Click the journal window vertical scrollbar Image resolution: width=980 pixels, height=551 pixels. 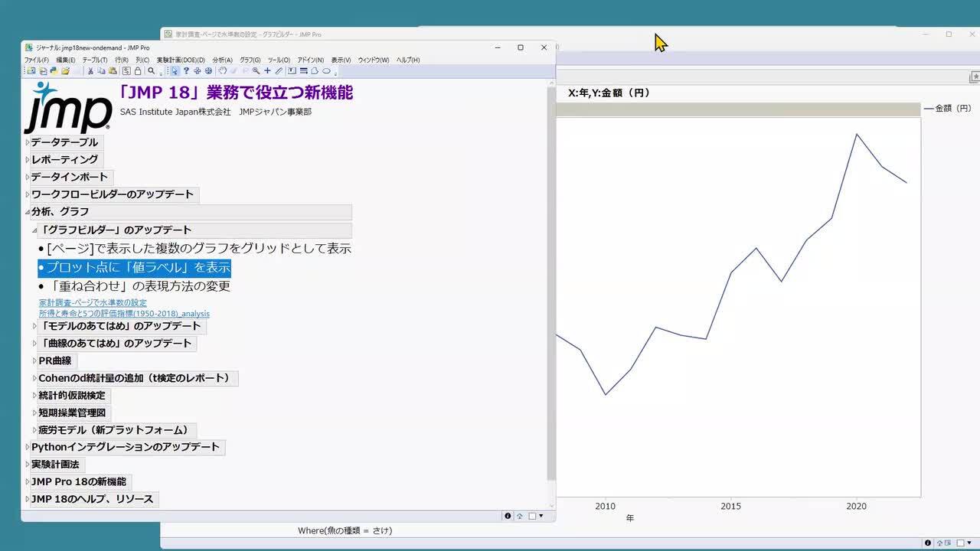551,283
